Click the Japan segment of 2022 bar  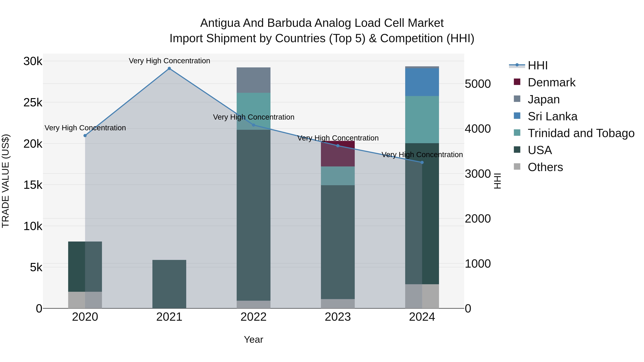pyautogui.click(x=253, y=80)
